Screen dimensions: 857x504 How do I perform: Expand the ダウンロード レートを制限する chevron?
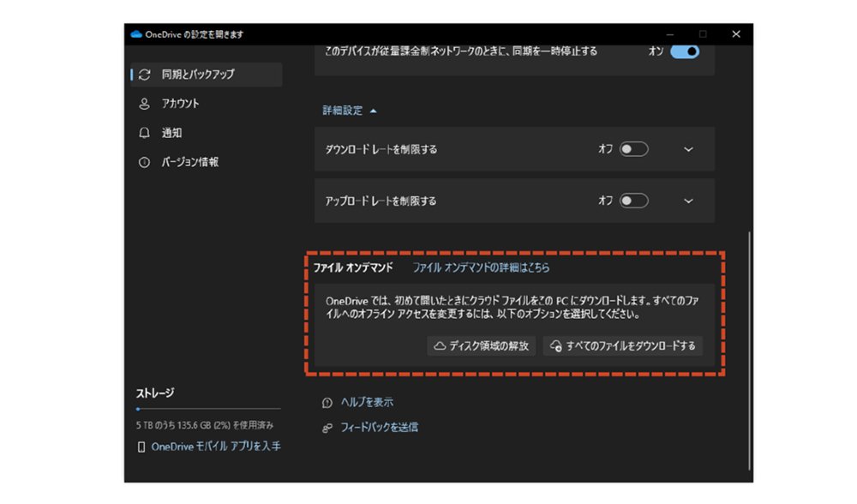[x=689, y=149]
